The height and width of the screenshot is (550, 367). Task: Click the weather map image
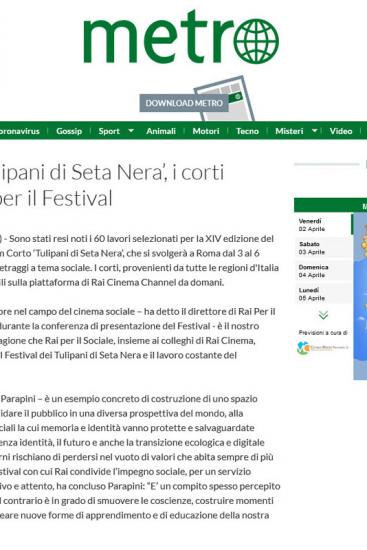pos(360,296)
